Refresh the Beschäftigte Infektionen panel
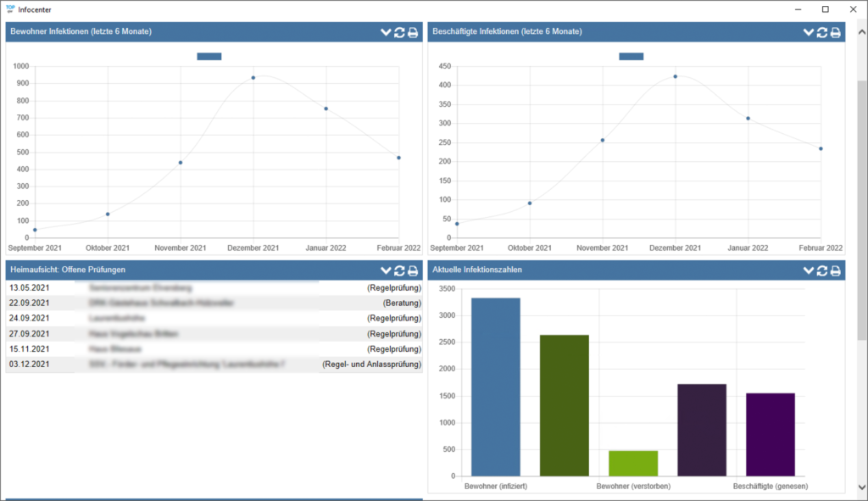 point(821,32)
